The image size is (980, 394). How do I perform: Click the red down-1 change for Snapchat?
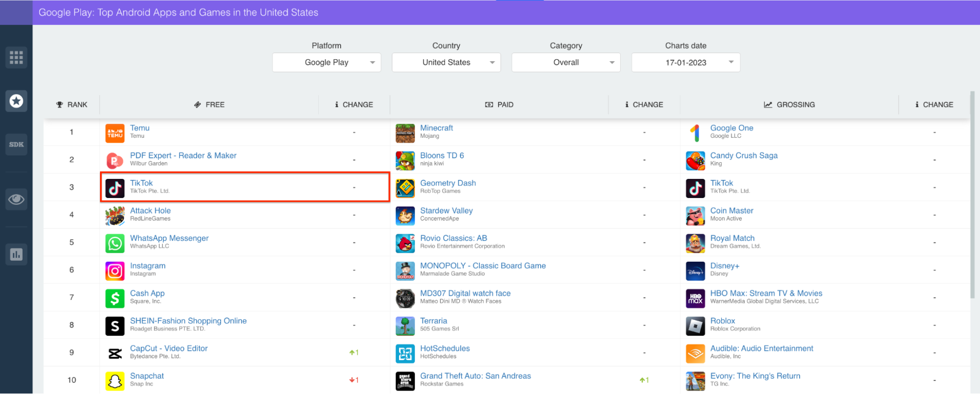coord(354,380)
